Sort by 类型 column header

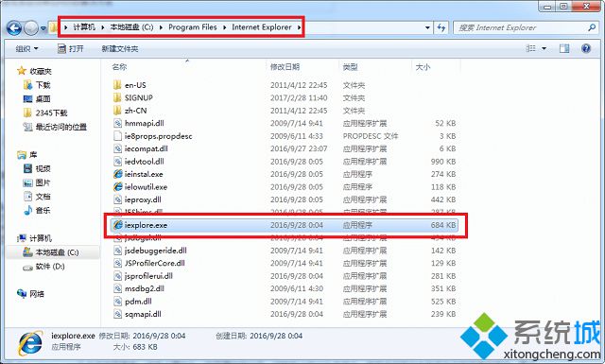(x=350, y=67)
